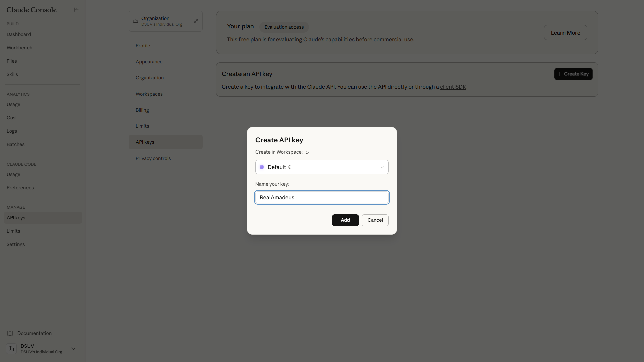Follow the client SDK link
The image size is (644, 362).
pyautogui.click(x=453, y=87)
